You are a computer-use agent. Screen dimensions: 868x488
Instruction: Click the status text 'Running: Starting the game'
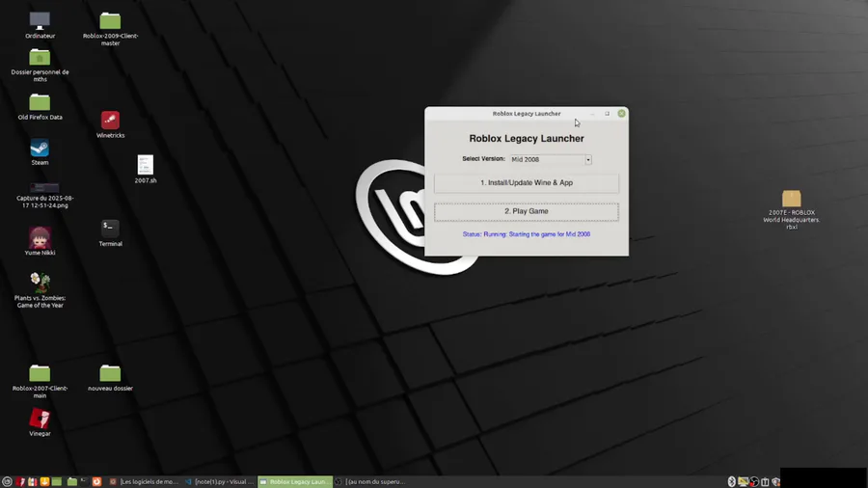[x=527, y=234]
